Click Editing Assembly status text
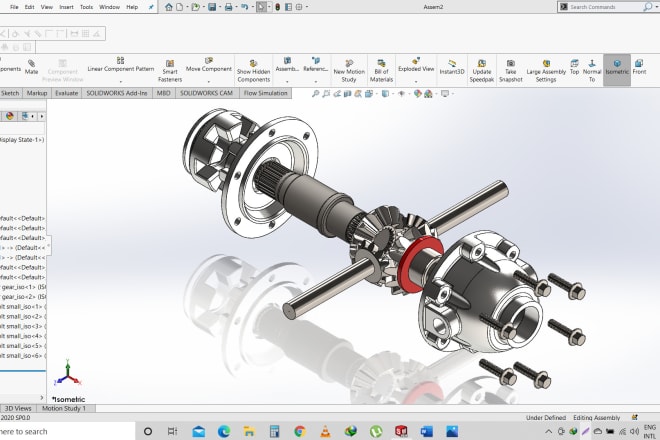The height and width of the screenshot is (440, 660). click(596, 418)
